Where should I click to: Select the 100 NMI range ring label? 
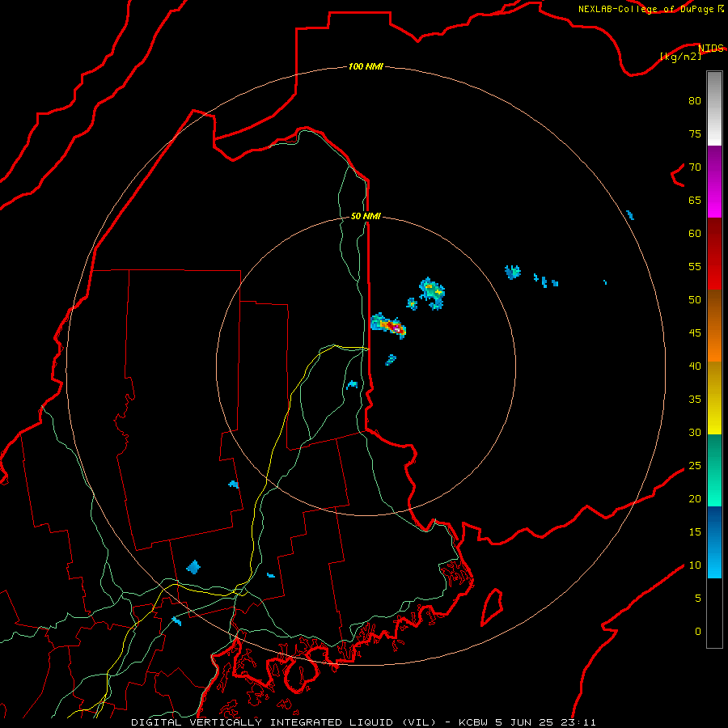pyautogui.click(x=366, y=66)
